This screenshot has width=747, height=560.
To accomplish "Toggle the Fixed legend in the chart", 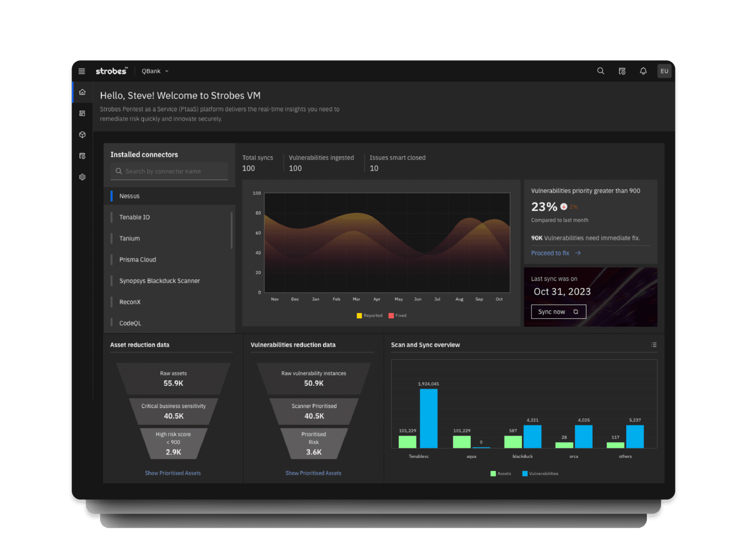I will (397, 315).
